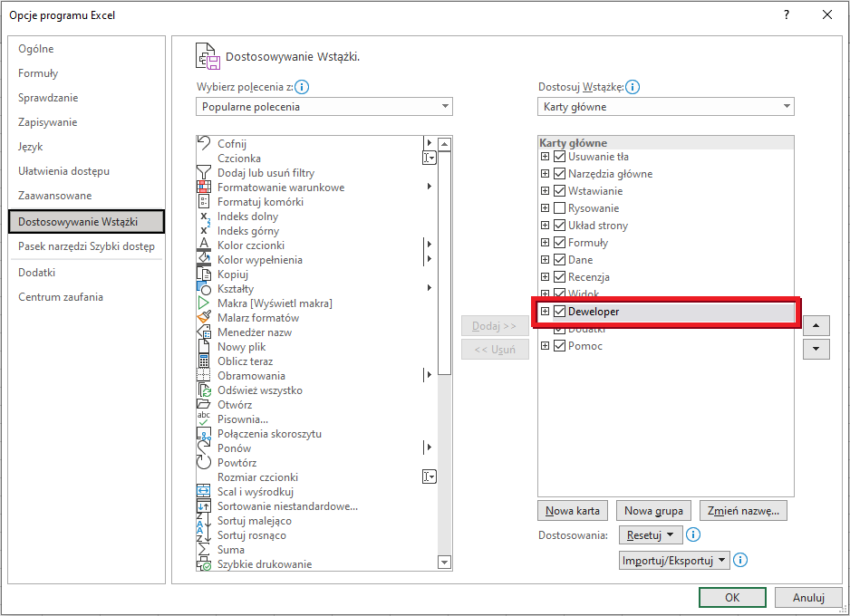Click Menedżer nazw icon

(x=203, y=332)
